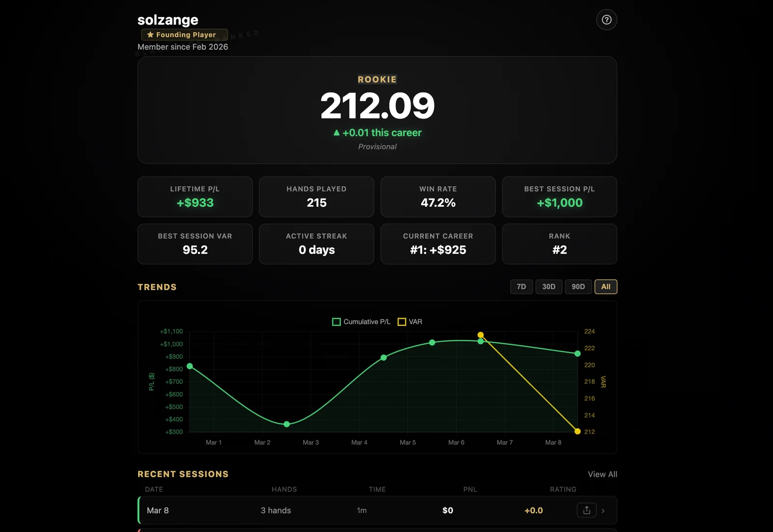This screenshot has height=532, width=773.
Task: Toggle the VAR series legend box
Action: 401,322
